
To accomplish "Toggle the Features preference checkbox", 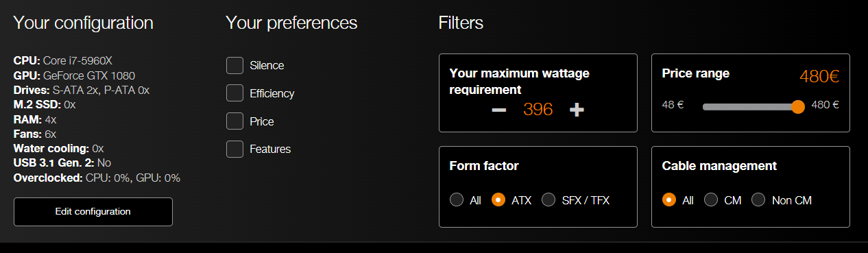I will click(x=234, y=149).
